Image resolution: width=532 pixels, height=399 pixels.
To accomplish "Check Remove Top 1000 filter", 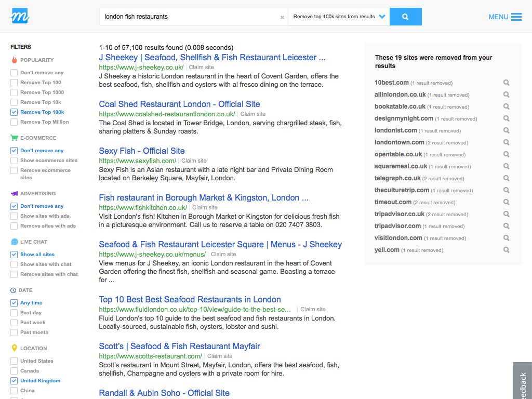I will 14,92.
